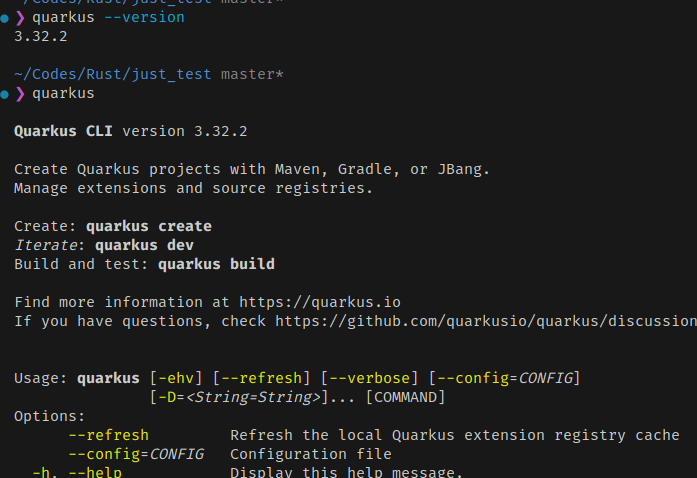Viewport: 697px width, 478px height.
Task: Click the [COMMAND] placeholder
Action: [x=405, y=397]
